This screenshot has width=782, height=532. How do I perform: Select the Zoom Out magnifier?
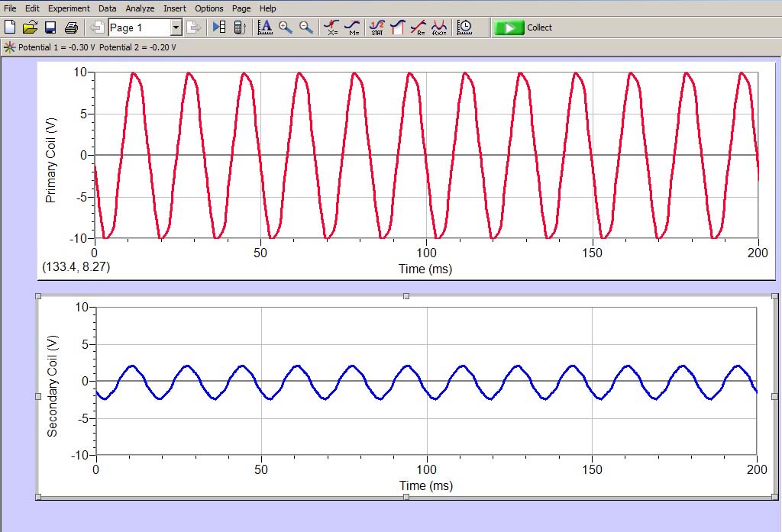coord(306,27)
